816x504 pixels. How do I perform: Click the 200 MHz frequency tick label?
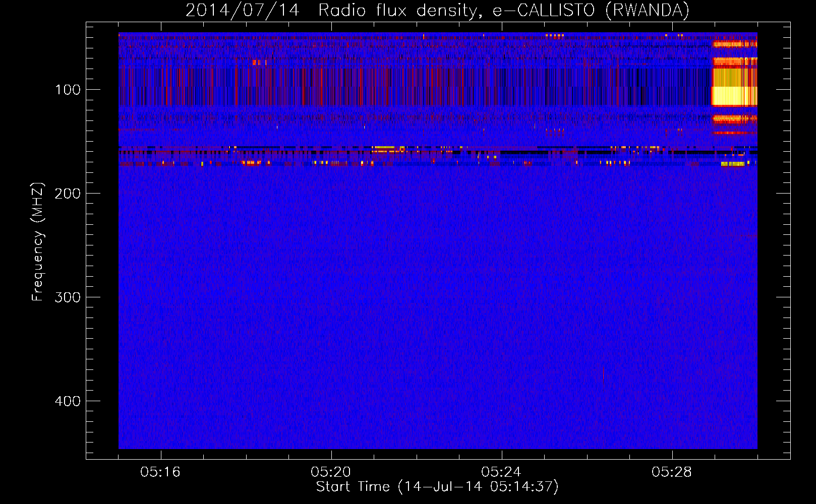point(68,194)
